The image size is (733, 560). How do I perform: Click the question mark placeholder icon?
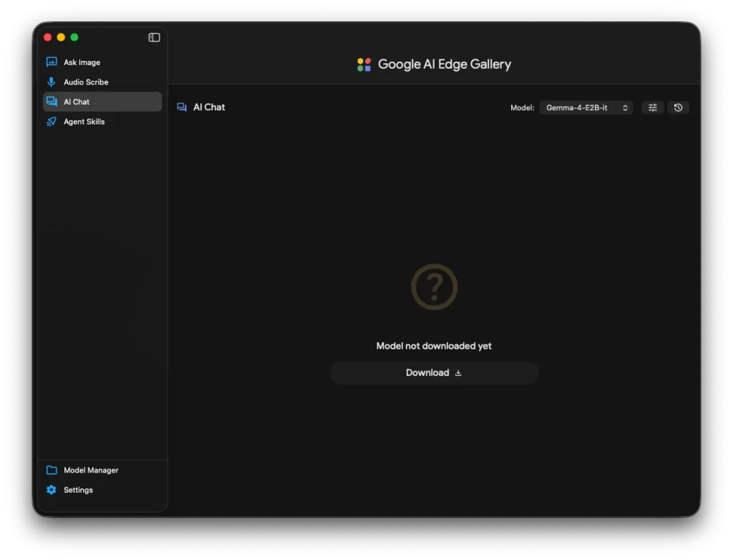click(435, 286)
